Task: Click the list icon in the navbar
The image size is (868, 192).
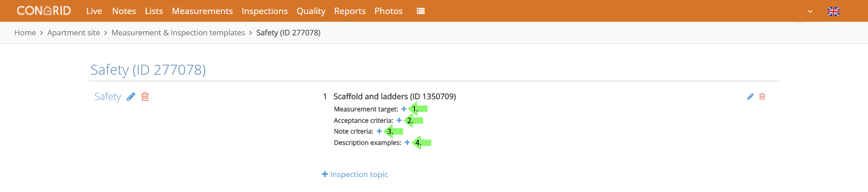Action: click(421, 11)
